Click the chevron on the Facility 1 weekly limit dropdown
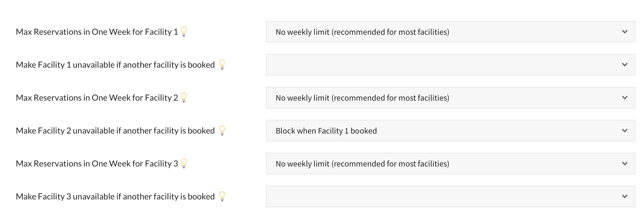Screen dimensions: 644x215 [625, 31]
